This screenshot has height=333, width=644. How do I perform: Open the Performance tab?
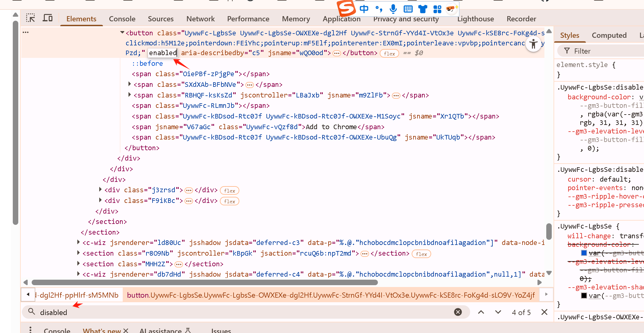point(248,19)
